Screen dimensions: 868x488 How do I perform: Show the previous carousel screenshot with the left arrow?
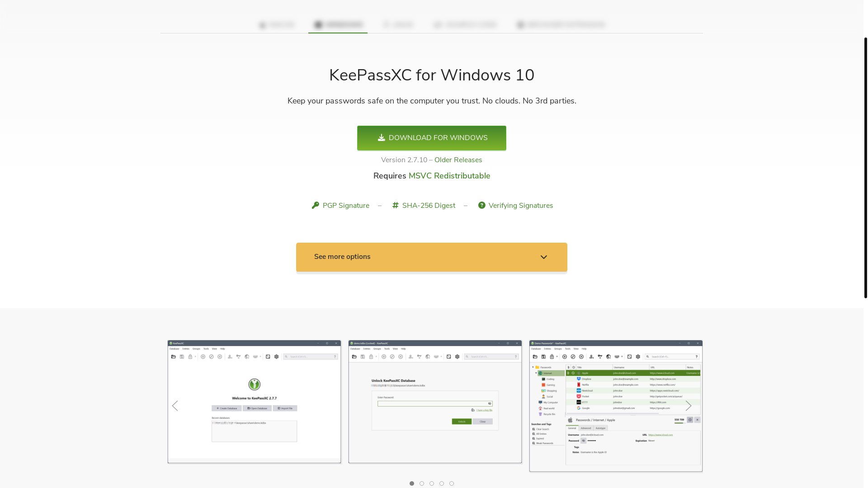pyautogui.click(x=175, y=406)
